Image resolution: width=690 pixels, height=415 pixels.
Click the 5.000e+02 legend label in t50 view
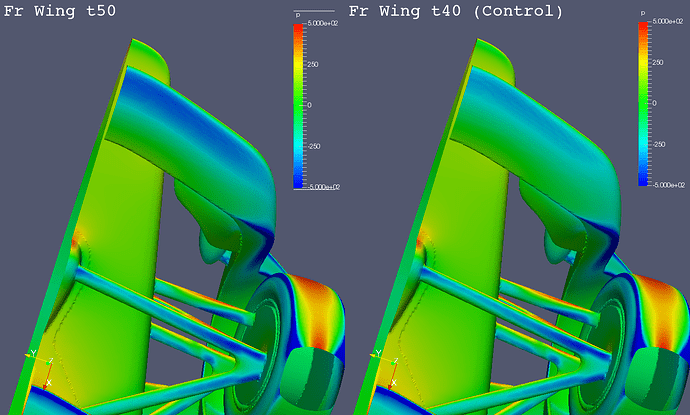(x=323, y=23)
